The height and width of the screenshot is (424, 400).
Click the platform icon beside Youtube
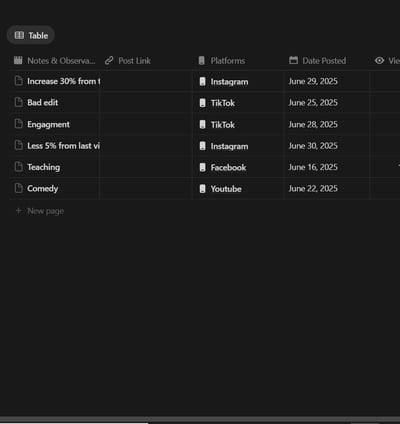202,189
